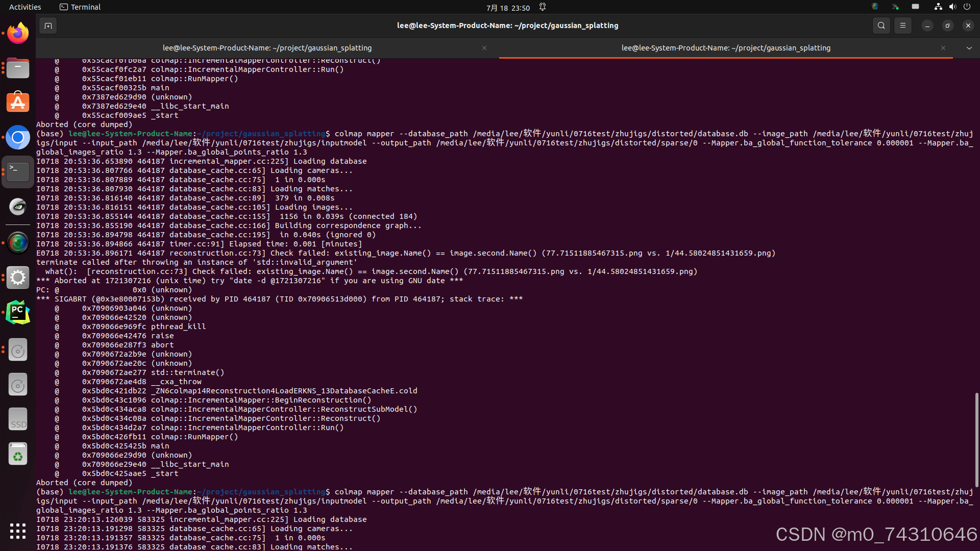This screenshot has width=980, height=551.
Task: Close the first terminal tab
Action: 484,48
